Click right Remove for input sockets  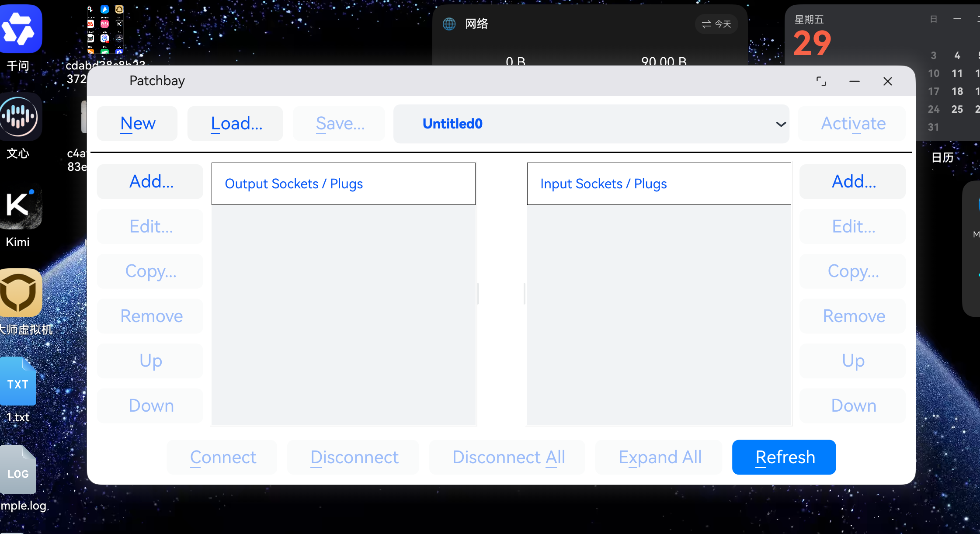coord(853,316)
